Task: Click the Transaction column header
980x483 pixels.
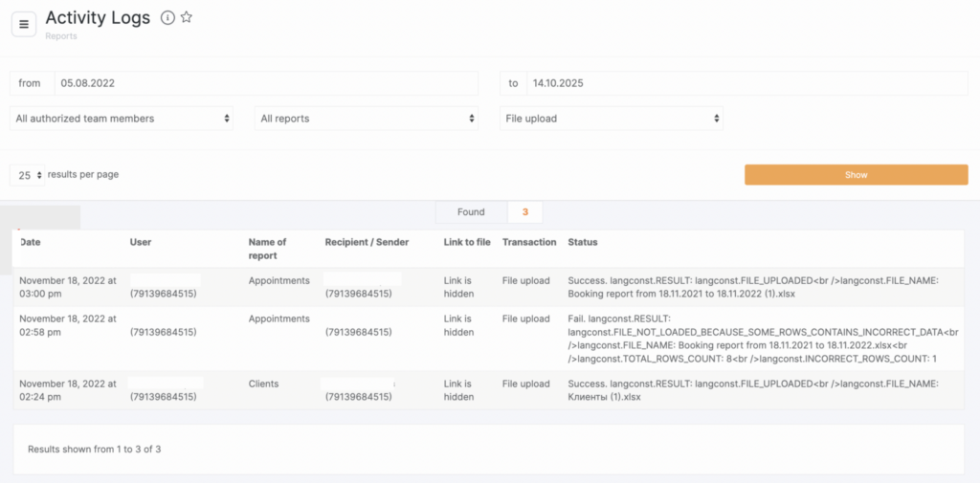Action: [529, 242]
